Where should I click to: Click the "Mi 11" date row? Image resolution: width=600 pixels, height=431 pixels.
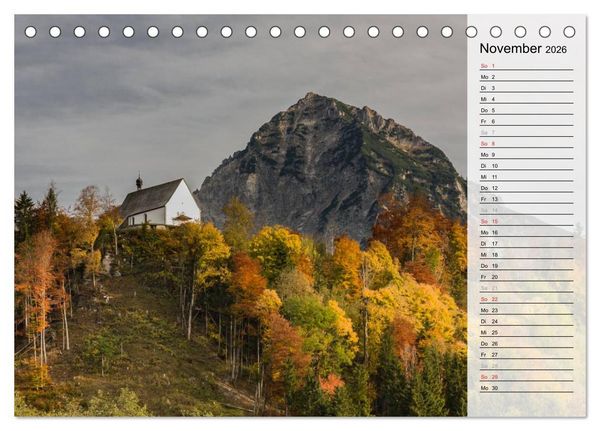[x=527, y=177]
